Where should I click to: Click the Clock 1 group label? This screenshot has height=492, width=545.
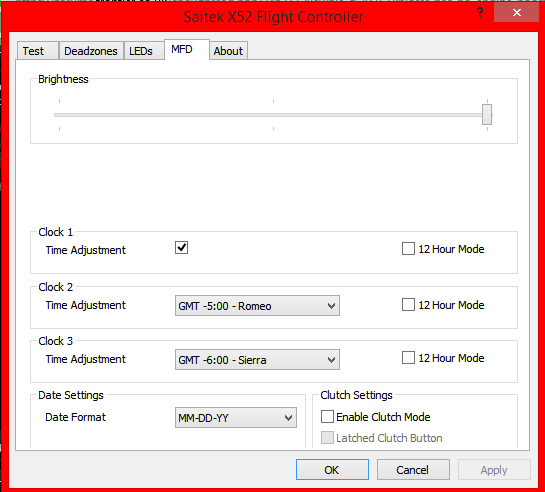56,232
